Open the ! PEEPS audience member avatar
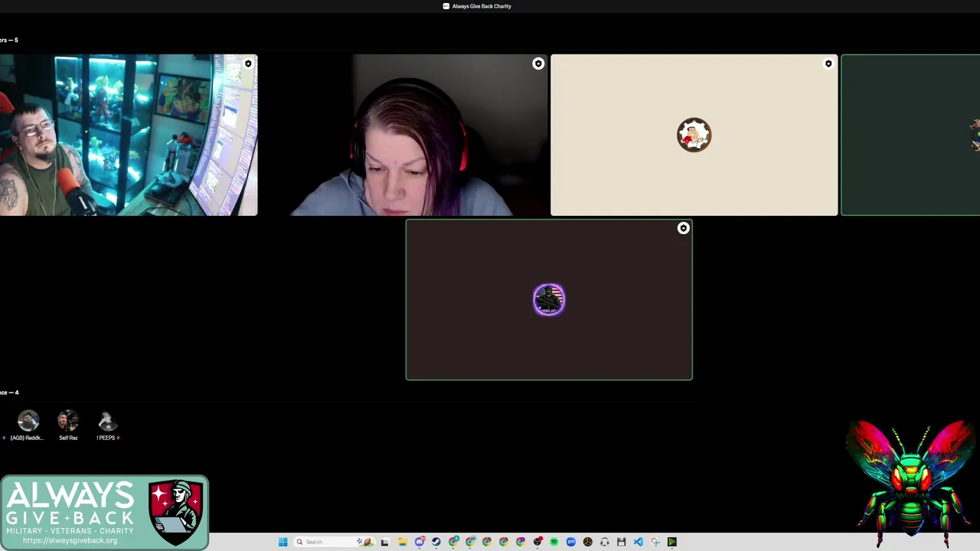Viewport: 980px width, 551px height. pos(107,421)
